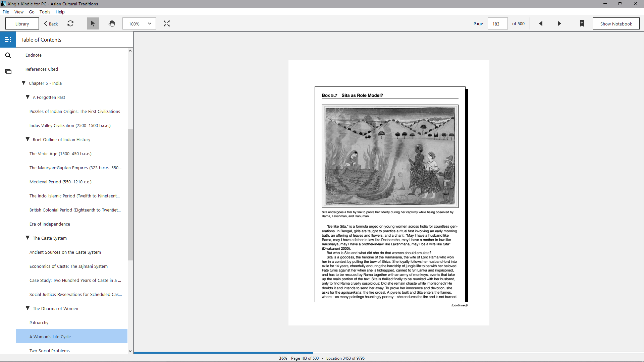Select A Woman's Life Cycle entry
The height and width of the screenshot is (362, 644).
(72, 337)
